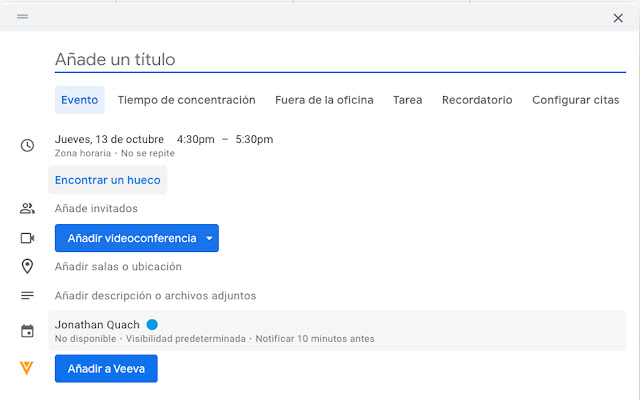The height and width of the screenshot is (400, 640).
Task: Click 'No se repite' recurrence option
Action: tap(148, 153)
